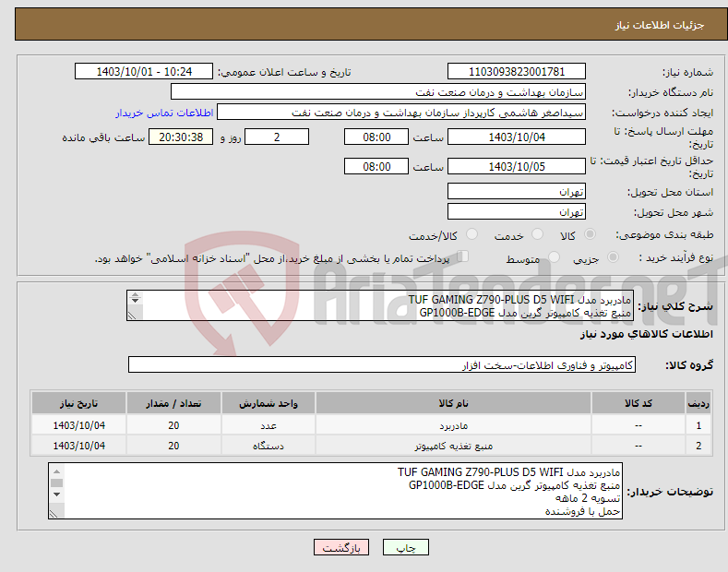Click the بازگشت (back) button

pos(341,547)
